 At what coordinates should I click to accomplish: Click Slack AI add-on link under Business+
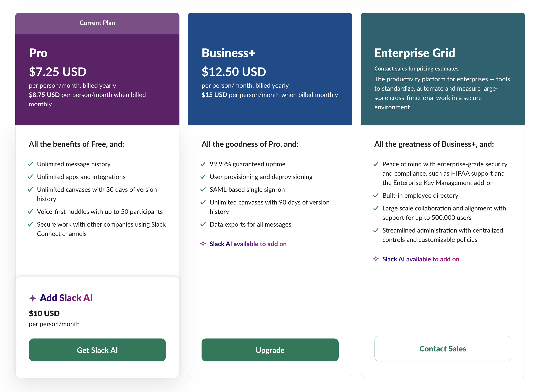[248, 244]
